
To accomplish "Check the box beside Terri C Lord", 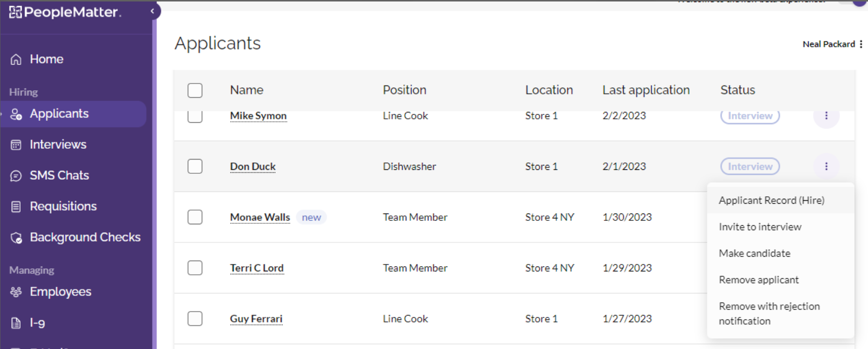I will (x=195, y=268).
